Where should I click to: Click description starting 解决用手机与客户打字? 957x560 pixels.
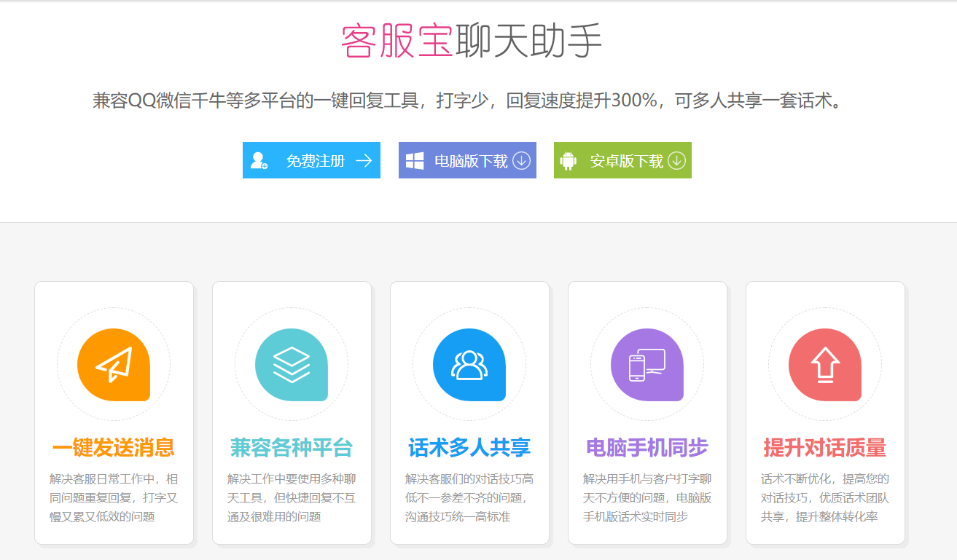[x=647, y=498]
